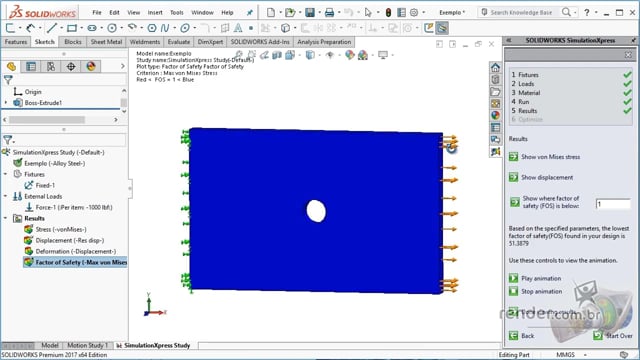Viewport: 640px width, 360px height.
Task: Open the Line tool dropdown arrow
Action: pos(61,28)
